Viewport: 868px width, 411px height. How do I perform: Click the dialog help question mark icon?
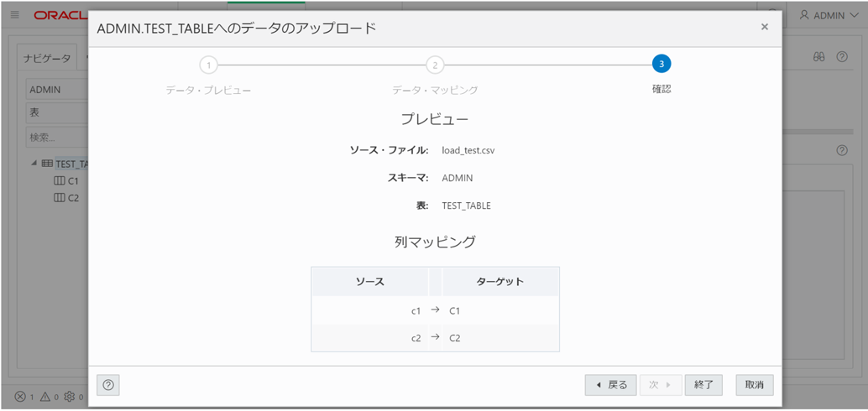(108, 384)
